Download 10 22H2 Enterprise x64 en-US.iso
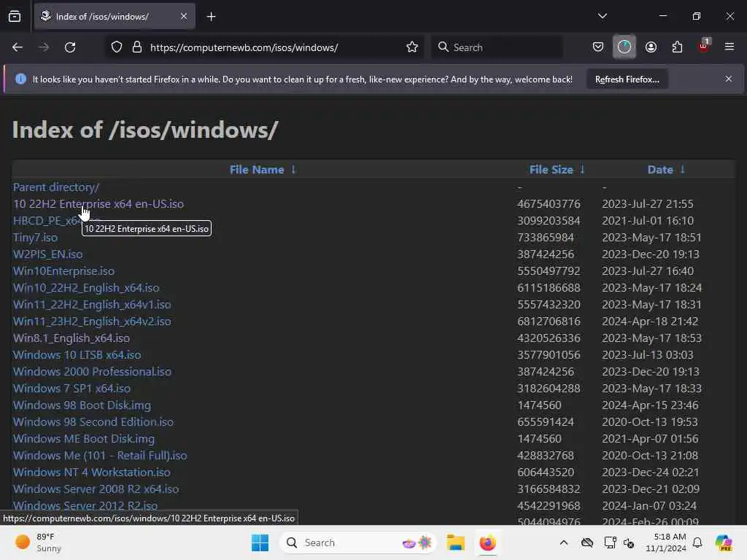Screen dimensions: 747x560 tap(98, 204)
